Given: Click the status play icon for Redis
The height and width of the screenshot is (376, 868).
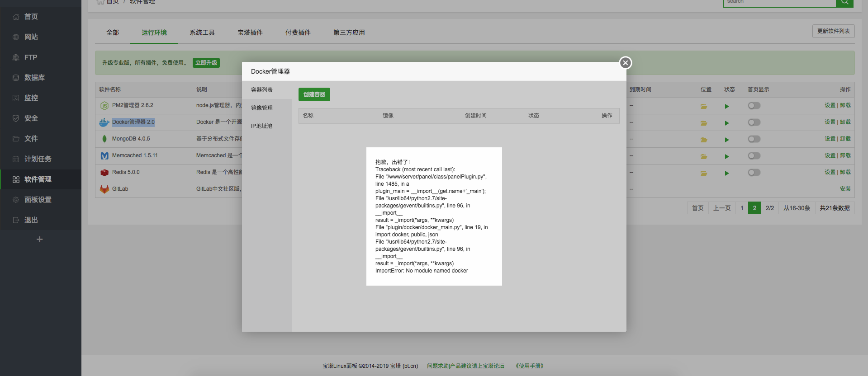Looking at the screenshot, I should [x=727, y=173].
